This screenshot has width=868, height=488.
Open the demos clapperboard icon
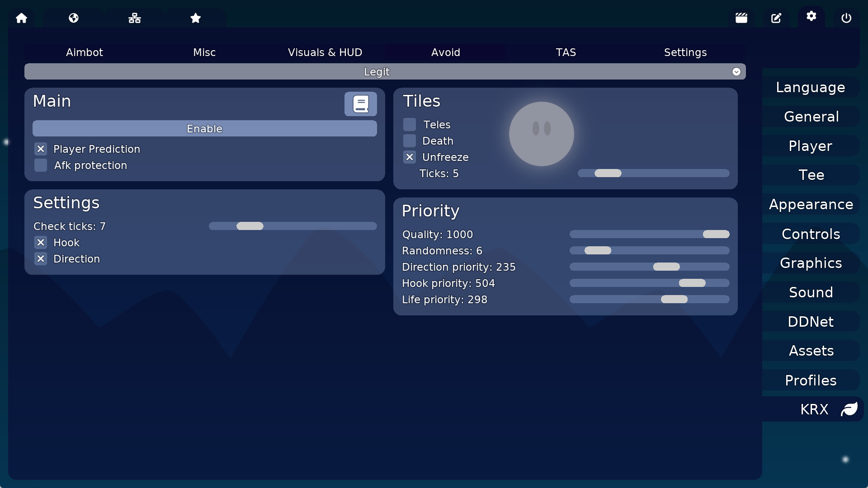pyautogui.click(x=741, y=18)
